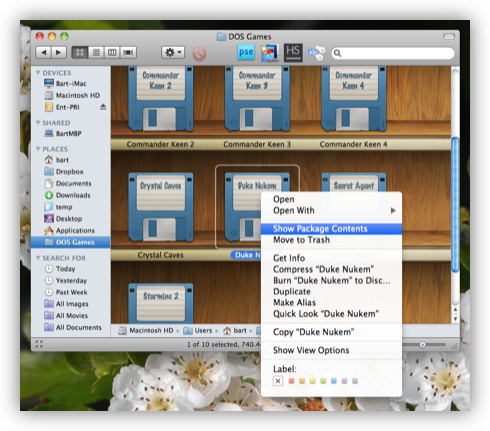Switch to icon view
Viewport: 490px width, 431px height.
[80, 52]
